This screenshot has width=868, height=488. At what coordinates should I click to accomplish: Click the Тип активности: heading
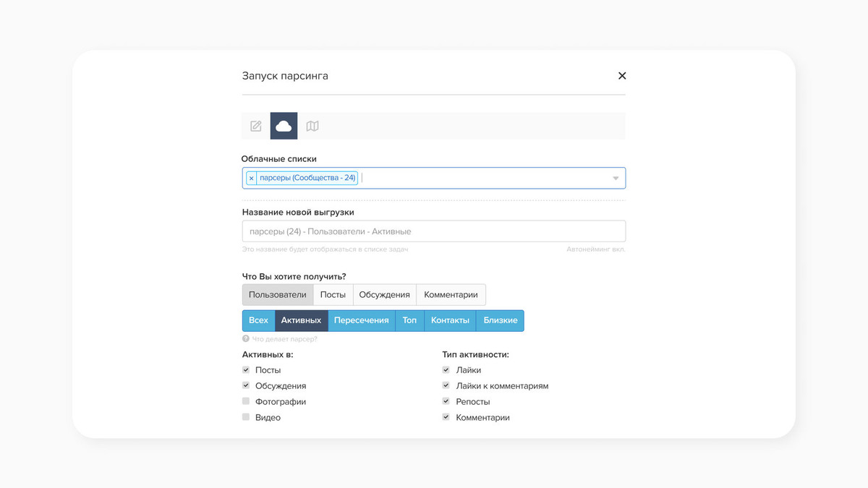476,355
